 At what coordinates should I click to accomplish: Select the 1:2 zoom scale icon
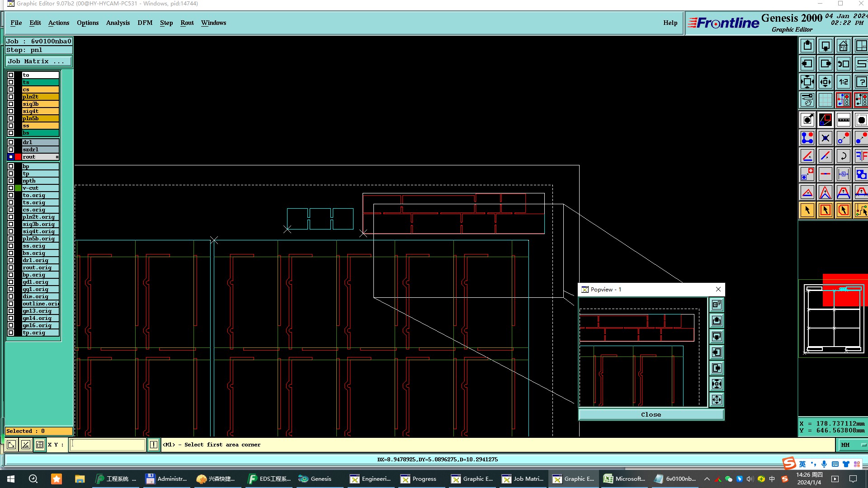click(843, 82)
